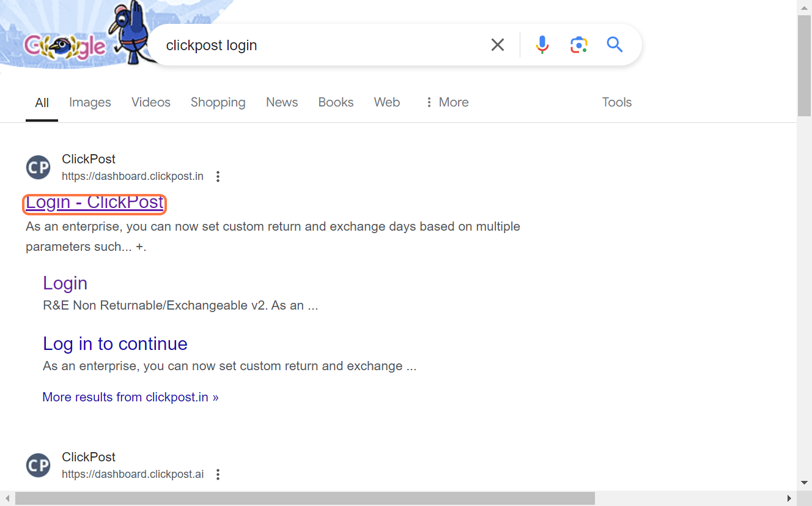Click "More results from clickpost.in"
Image resolution: width=812 pixels, height=506 pixels.
pos(130,397)
